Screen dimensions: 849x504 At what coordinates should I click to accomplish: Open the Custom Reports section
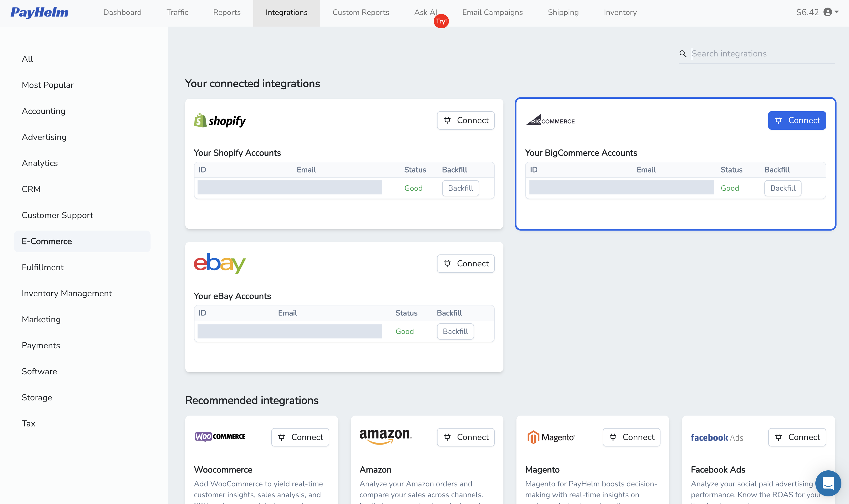coord(361,12)
